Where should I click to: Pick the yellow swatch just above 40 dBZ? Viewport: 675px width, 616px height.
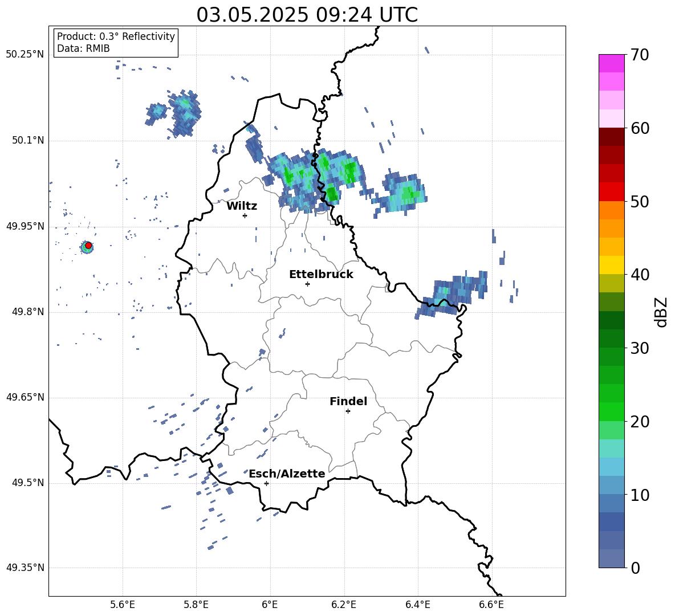[x=611, y=265]
